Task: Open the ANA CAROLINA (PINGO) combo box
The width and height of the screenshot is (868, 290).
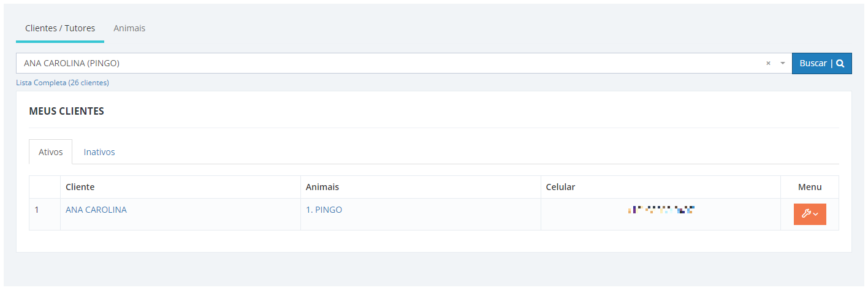Action: click(x=404, y=63)
